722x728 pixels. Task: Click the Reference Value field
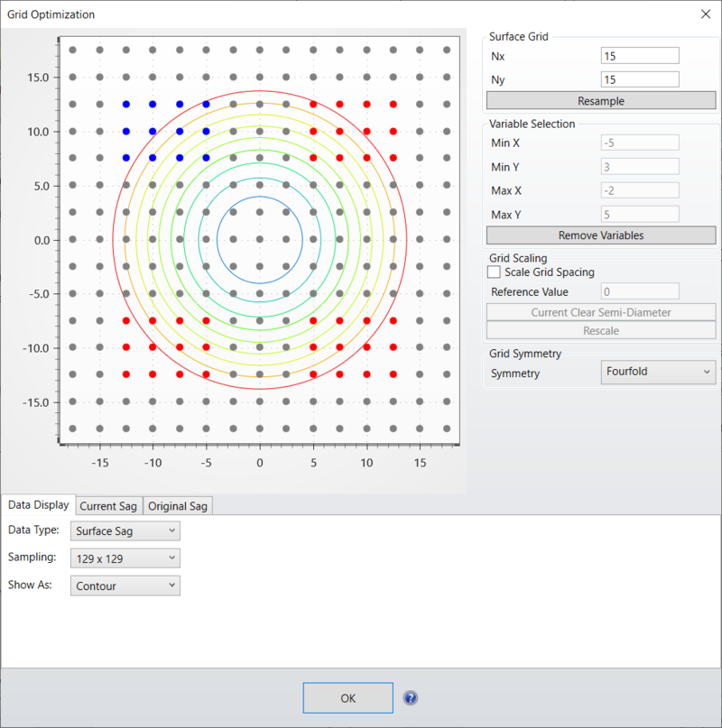pyautogui.click(x=639, y=291)
